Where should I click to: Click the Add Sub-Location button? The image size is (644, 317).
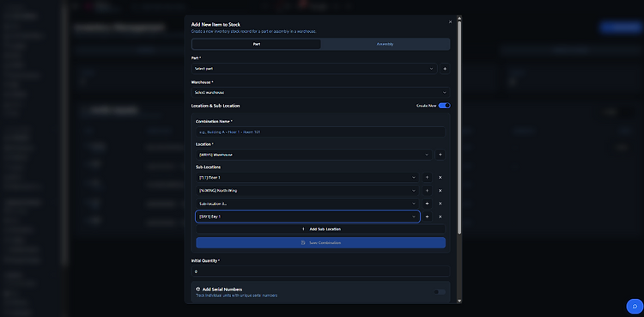[x=320, y=229]
